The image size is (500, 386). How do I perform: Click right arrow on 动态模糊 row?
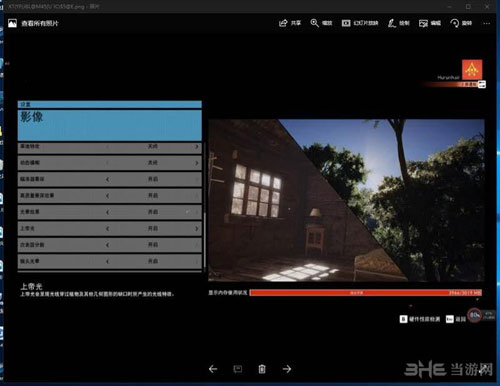point(197,163)
